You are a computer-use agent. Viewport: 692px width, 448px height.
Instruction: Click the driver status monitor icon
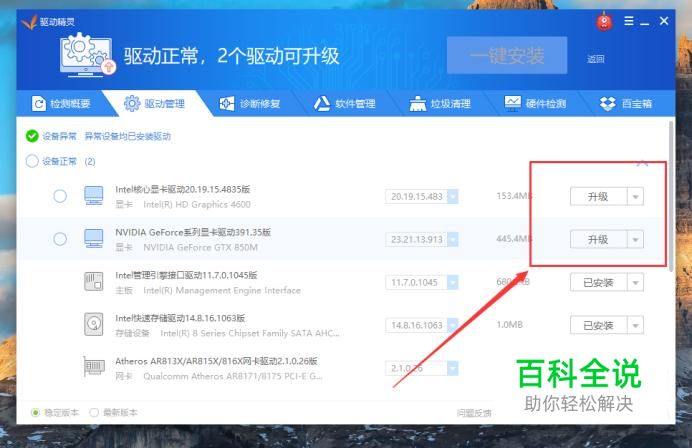click(x=87, y=55)
